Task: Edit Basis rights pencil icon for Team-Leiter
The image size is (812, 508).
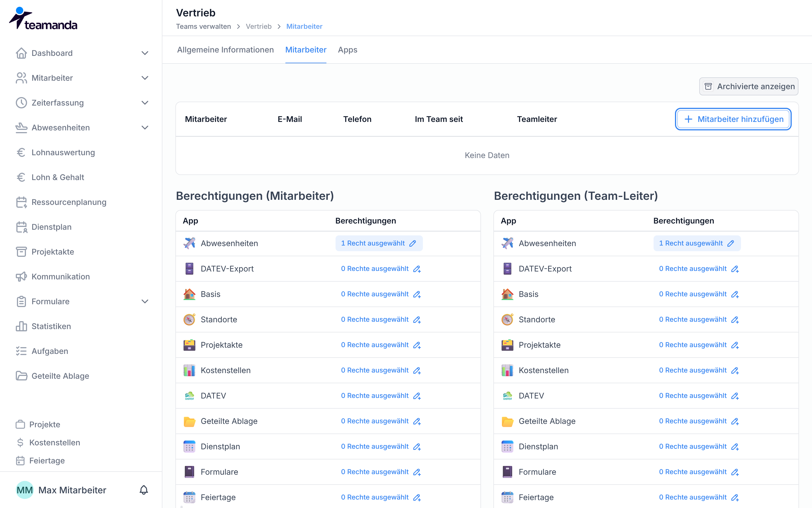Action: point(735,294)
